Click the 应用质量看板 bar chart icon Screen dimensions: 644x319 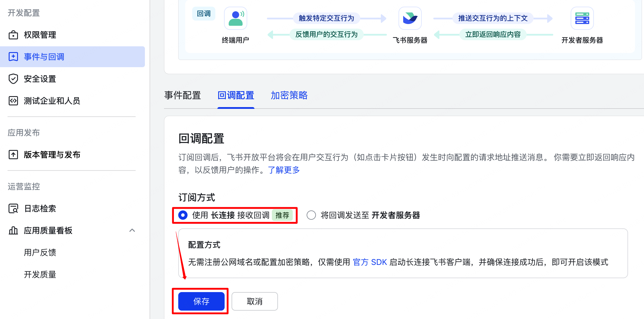(x=13, y=230)
